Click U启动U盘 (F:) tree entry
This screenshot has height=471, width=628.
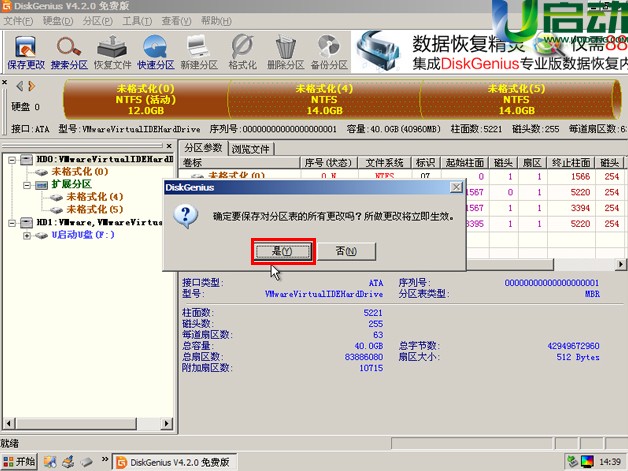83,235
